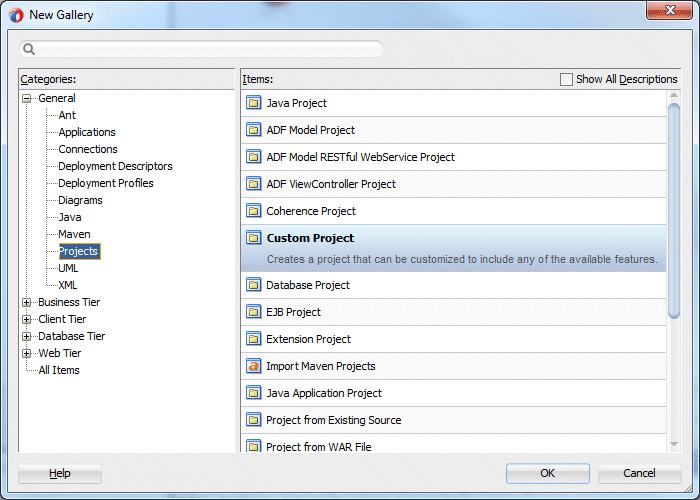Close the New Gallery dialog
The width and height of the screenshot is (700, 500).
point(669,11)
